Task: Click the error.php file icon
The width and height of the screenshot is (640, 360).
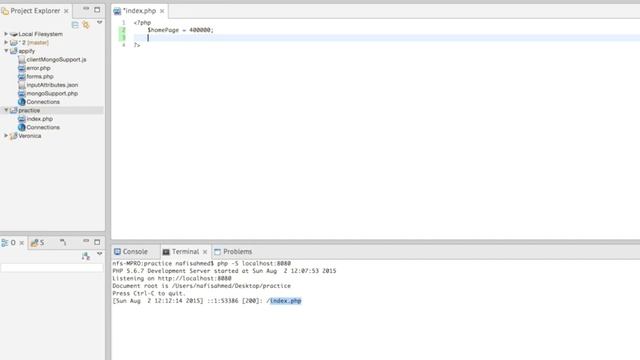Action: [22, 68]
